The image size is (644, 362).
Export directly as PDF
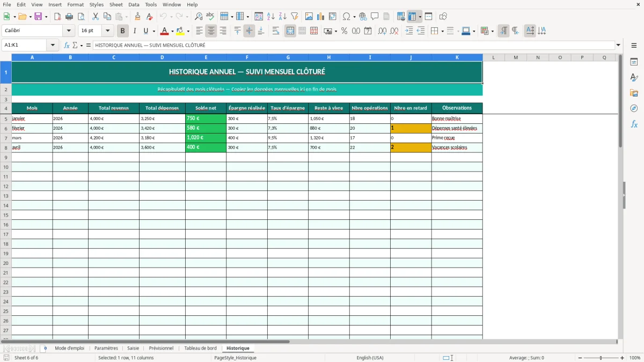click(x=57, y=17)
